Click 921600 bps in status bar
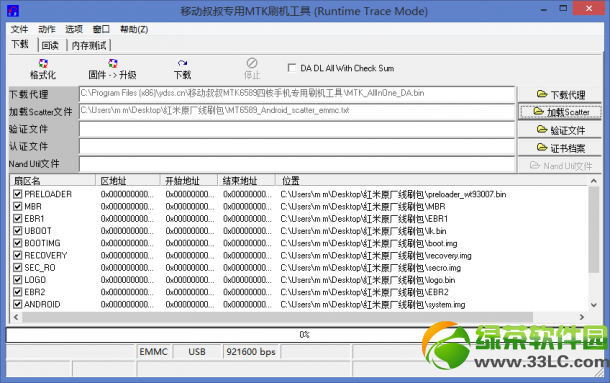 point(251,351)
